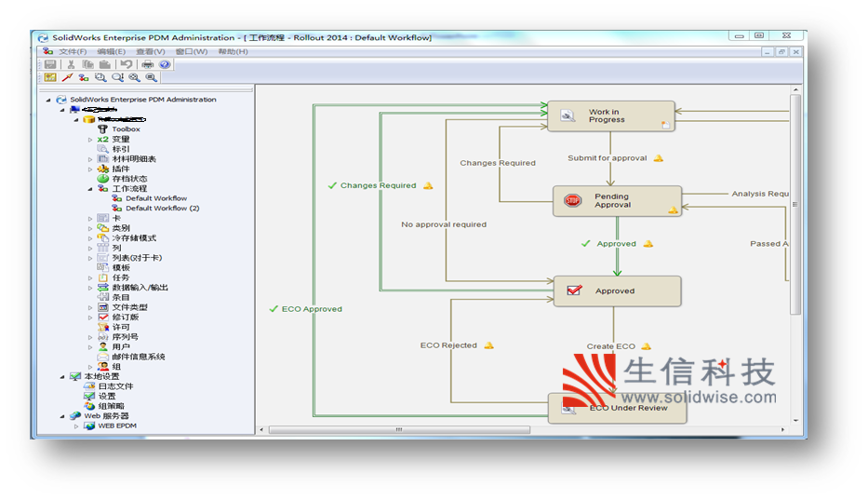Click the workflow icon left of 文件 menu
Image resolution: width=868 pixels, height=500 pixels.
click(48, 51)
